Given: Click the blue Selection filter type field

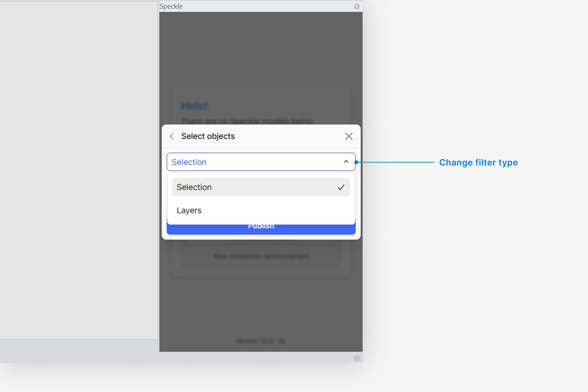Looking at the screenshot, I should coord(250,162).
